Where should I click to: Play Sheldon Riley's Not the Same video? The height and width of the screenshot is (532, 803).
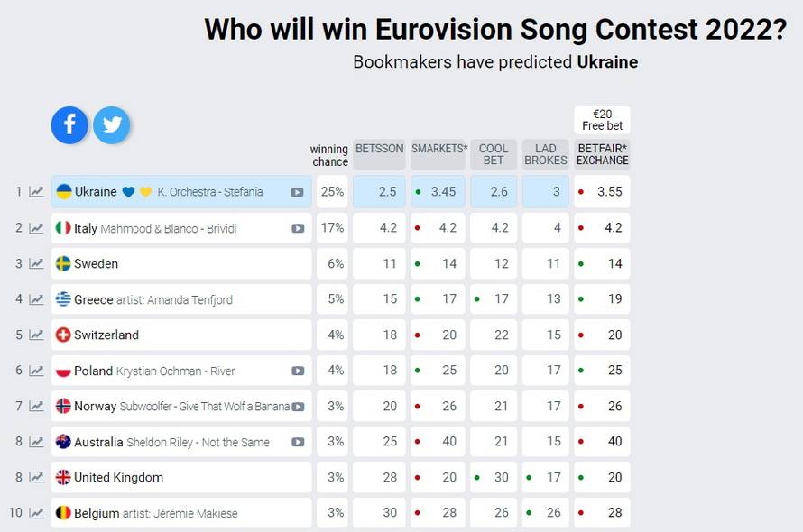298,442
